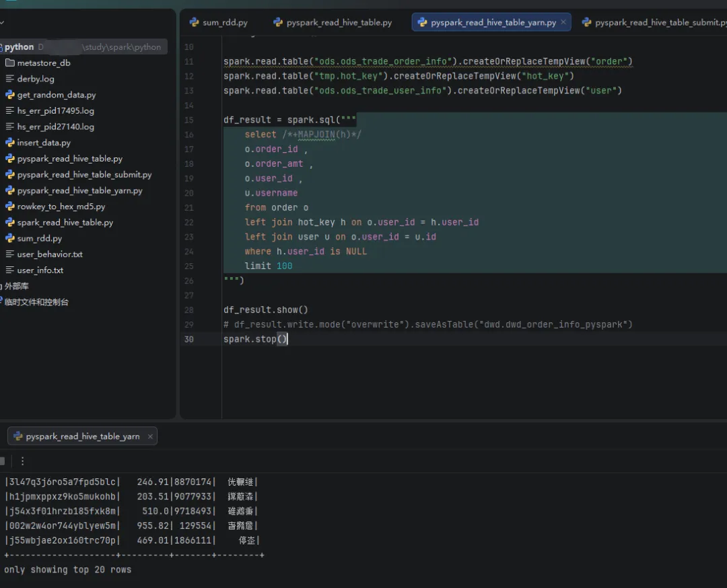Image resolution: width=727 pixels, height=588 pixels.
Task: Click the derby.log file icon
Action: (9, 79)
